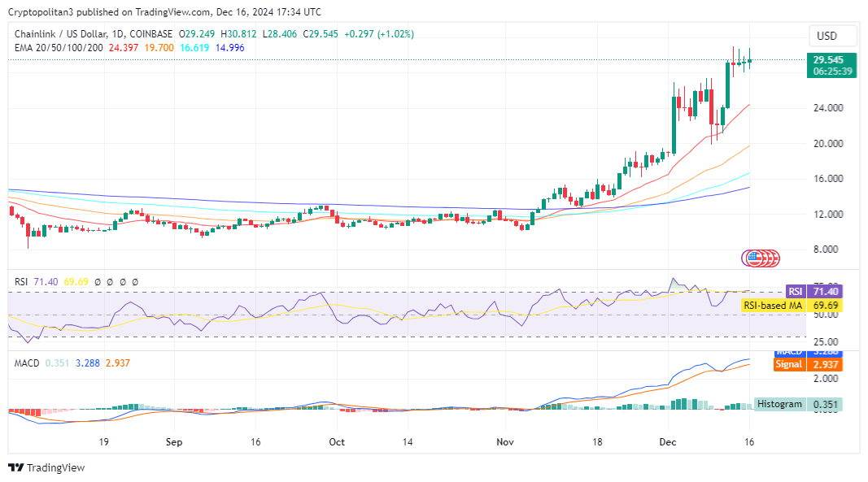Click the Sep date label on time axis
This screenshot has height=482, width=868.
[174, 442]
